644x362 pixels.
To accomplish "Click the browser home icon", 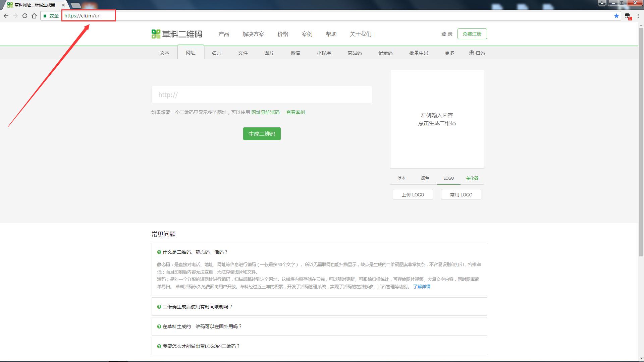I will point(34,15).
